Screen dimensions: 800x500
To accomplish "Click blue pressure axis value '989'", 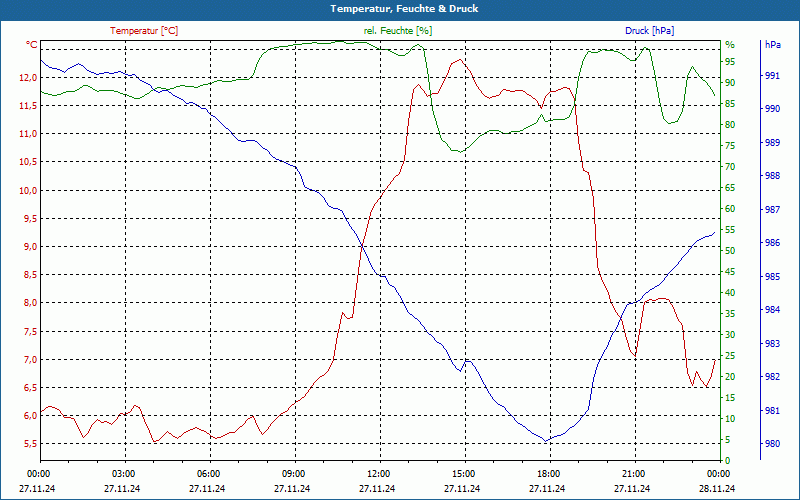I will point(773,142).
